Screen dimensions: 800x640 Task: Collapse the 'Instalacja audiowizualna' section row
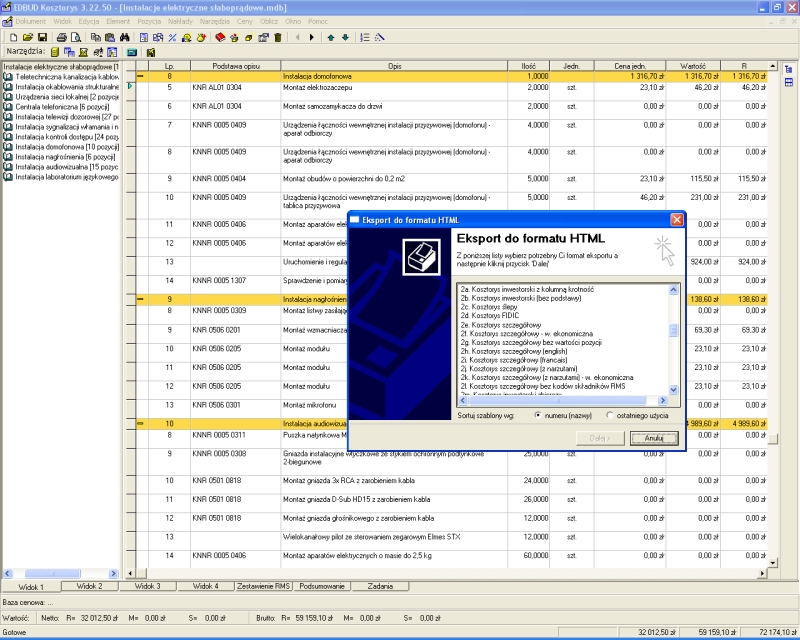click(x=141, y=423)
